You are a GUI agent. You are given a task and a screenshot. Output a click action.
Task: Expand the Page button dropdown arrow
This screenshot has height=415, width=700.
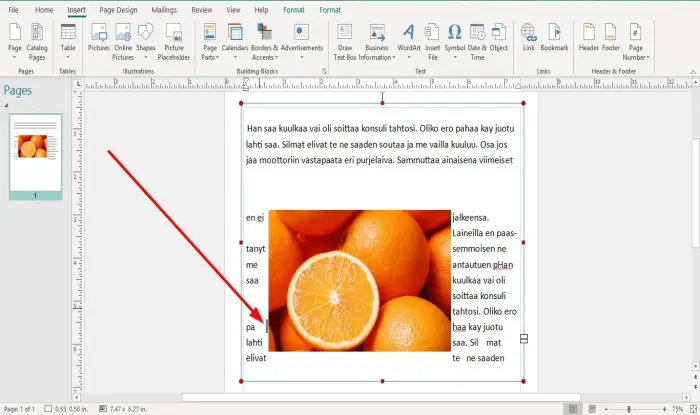pyautogui.click(x=15, y=57)
